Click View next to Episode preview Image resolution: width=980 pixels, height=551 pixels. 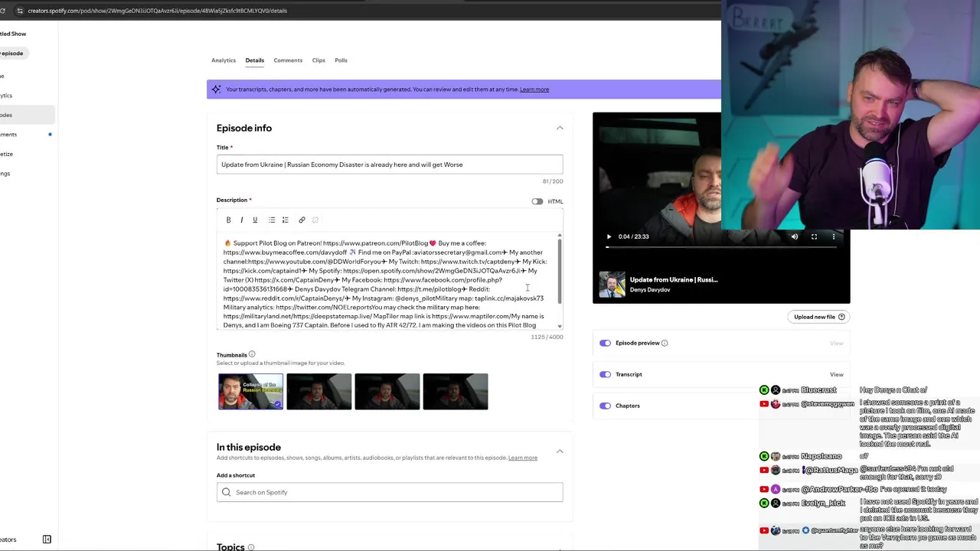click(837, 343)
